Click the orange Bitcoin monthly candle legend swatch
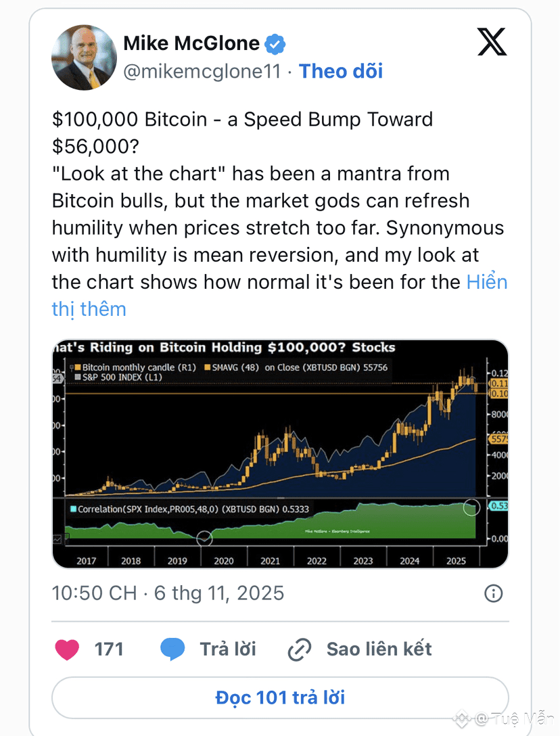 click(x=76, y=368)
